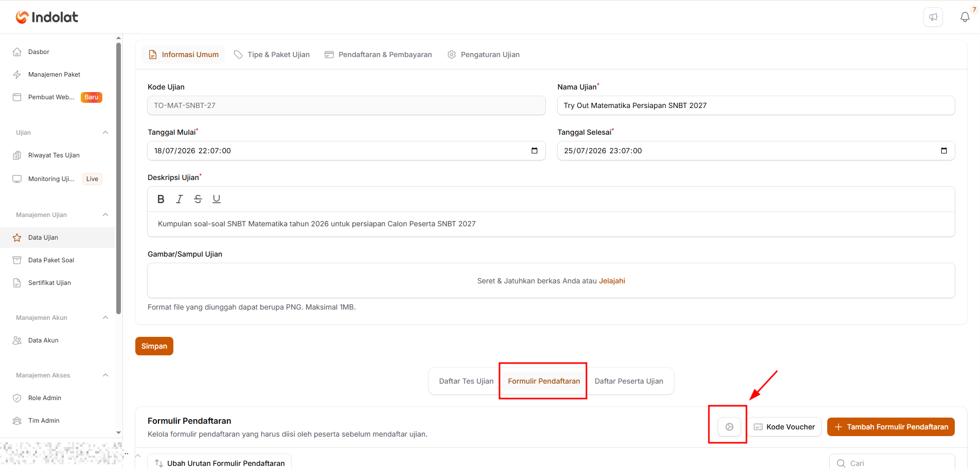Click the sidebar vertical scrollbar
This screenshot has height=469, width=980.
[119, 178]
